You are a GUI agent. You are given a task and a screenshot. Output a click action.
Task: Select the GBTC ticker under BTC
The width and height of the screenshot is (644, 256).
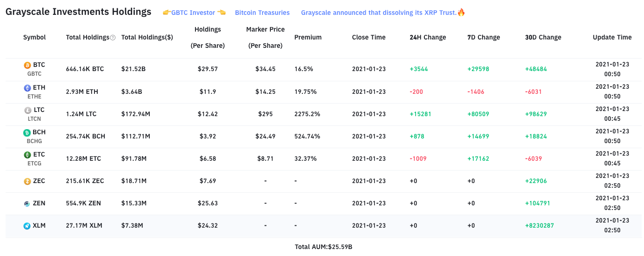(34, 74)
